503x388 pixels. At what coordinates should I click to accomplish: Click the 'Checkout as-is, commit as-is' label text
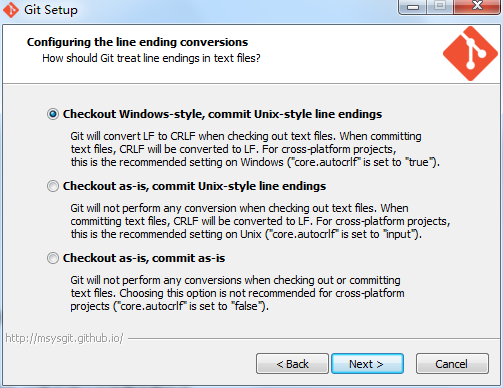pos(144,258)
